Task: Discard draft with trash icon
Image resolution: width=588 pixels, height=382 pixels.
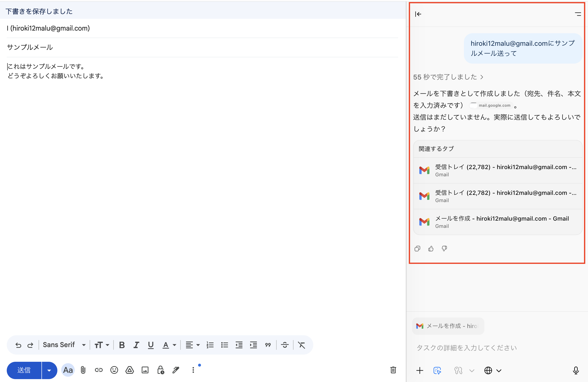Action: 393,370
